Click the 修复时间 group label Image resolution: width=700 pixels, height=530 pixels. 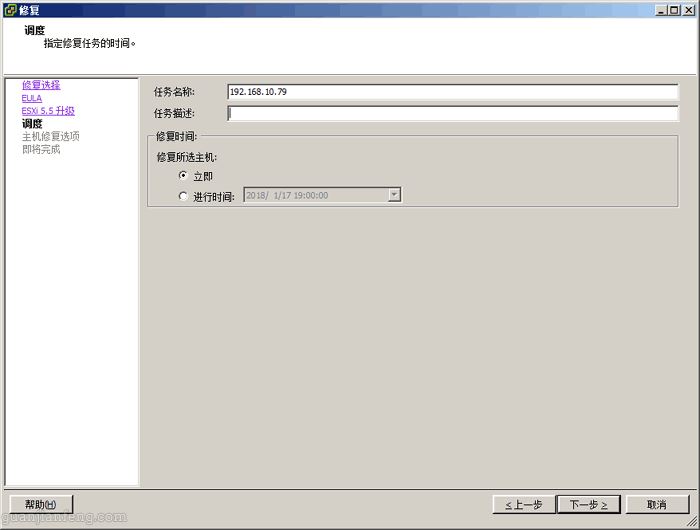(176, 136)
